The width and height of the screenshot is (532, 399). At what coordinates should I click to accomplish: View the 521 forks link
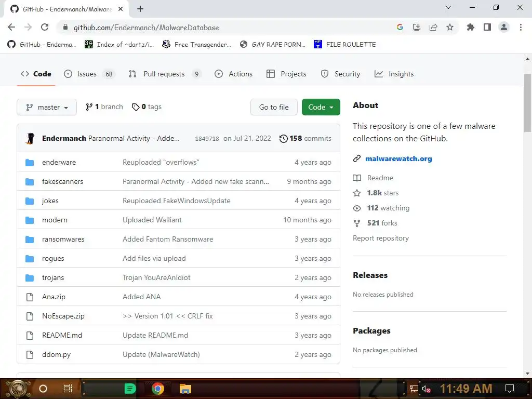pos(375,223)
